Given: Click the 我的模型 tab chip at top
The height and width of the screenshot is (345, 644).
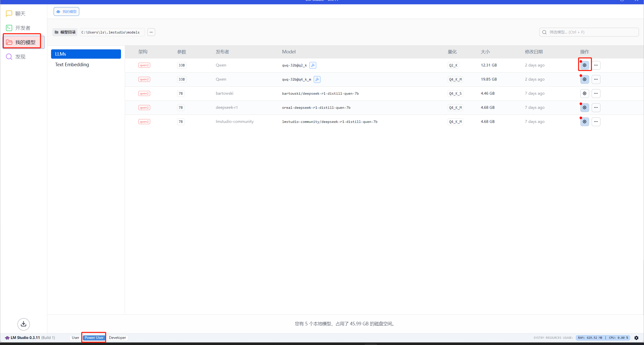Looking at the screenshot, I should pyautogui.click(x=66, y=12).
